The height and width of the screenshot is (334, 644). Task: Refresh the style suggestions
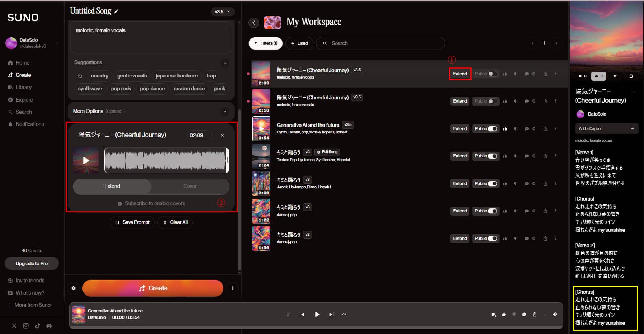click(80, 76)
